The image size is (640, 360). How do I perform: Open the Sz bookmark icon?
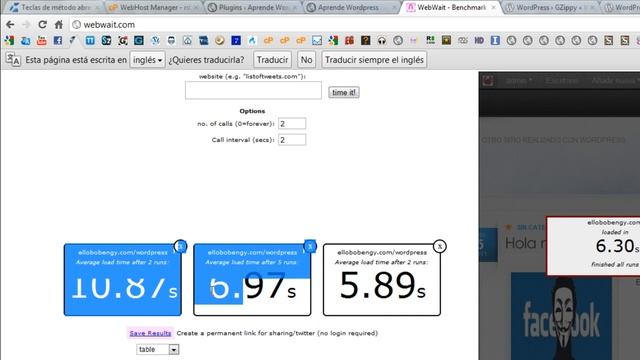pyautogui.click(x=107, y=40)
